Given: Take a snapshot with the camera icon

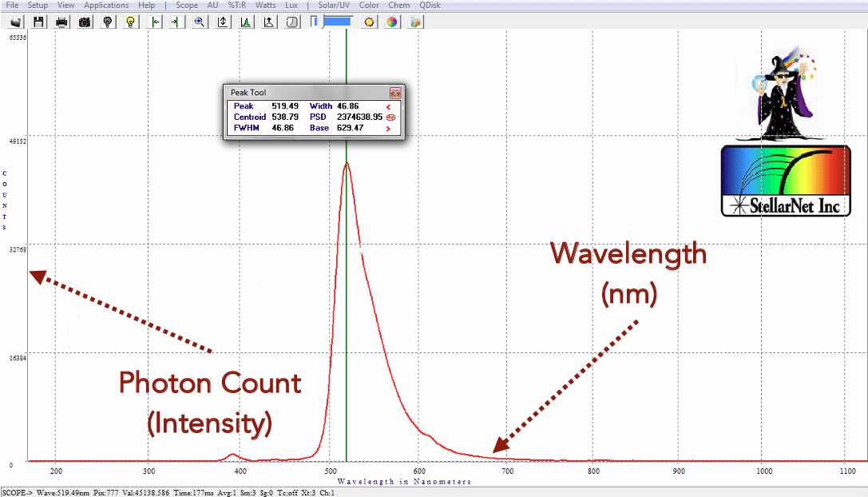Looking at the screenshot, I should (x=84, y=22).
